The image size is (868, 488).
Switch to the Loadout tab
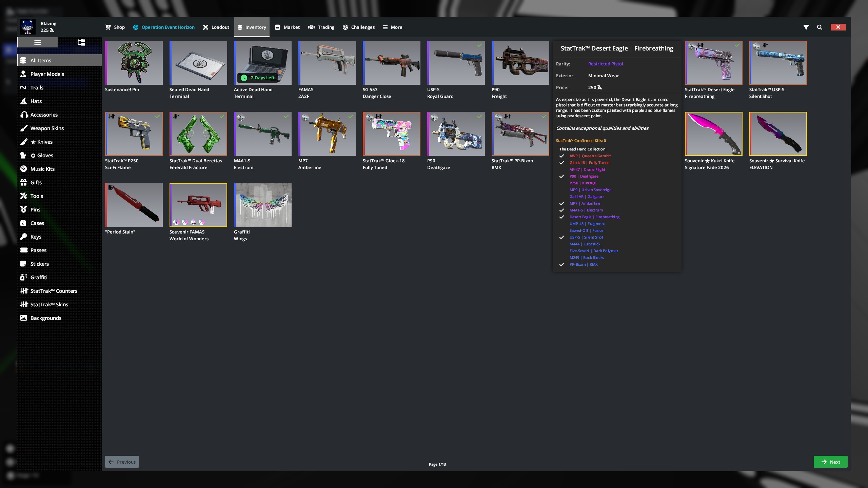click(x=216, y=27)
